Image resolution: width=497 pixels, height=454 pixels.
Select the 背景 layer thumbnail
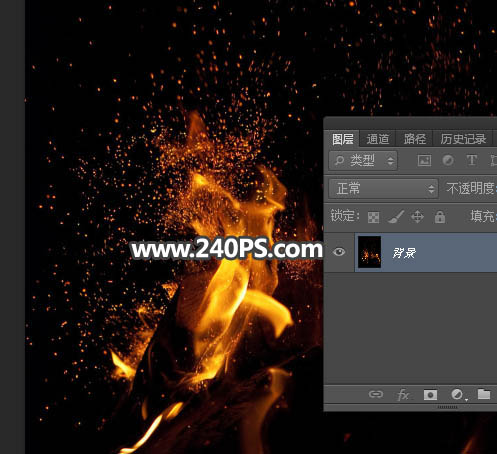pos(369,252)
